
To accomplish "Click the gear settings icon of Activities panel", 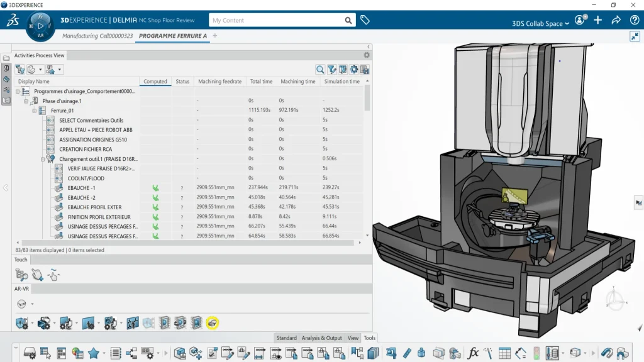I will click(x=367, y=55).
